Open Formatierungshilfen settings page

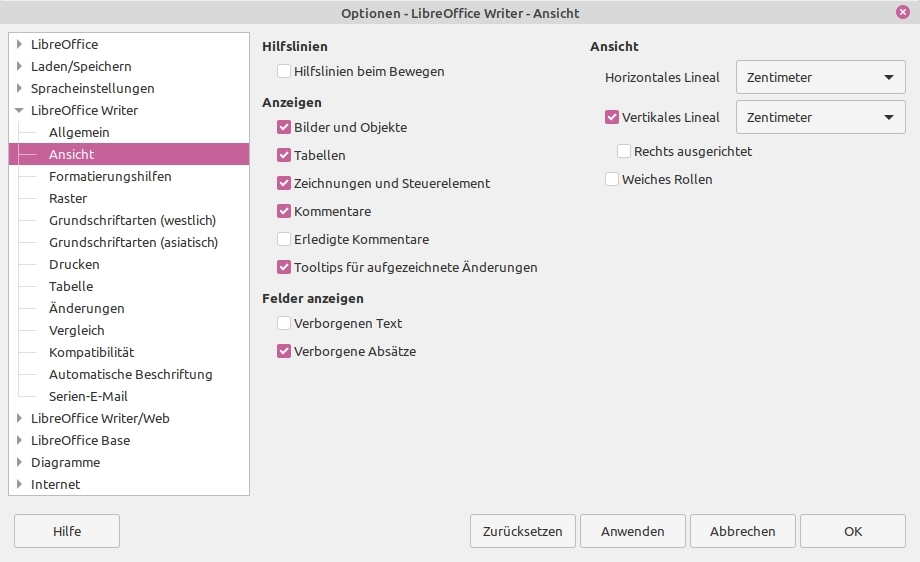tap(110, 176)
